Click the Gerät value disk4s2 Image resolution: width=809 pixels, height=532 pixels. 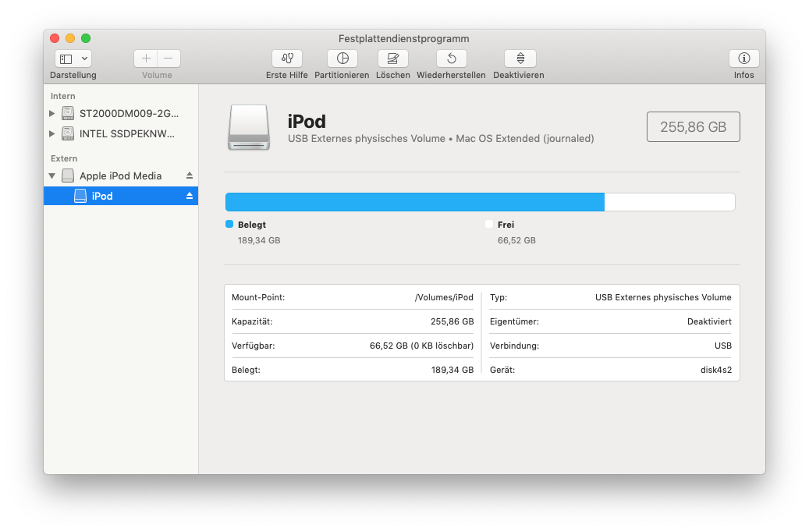point(716,370)
